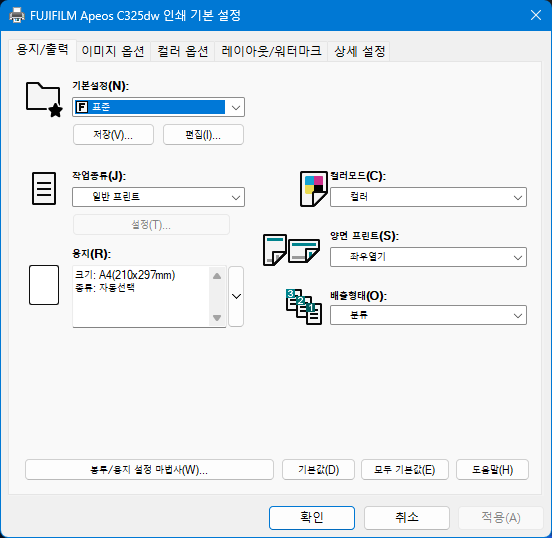Click the 모두 기본값(E) button
Screen dimensions: 552x538
[x=405, y=469]
